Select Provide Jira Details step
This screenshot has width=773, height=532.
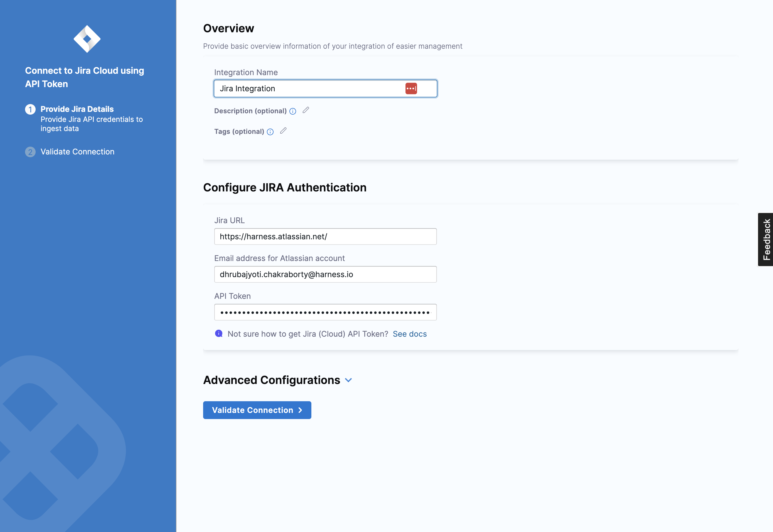point(77,109)
